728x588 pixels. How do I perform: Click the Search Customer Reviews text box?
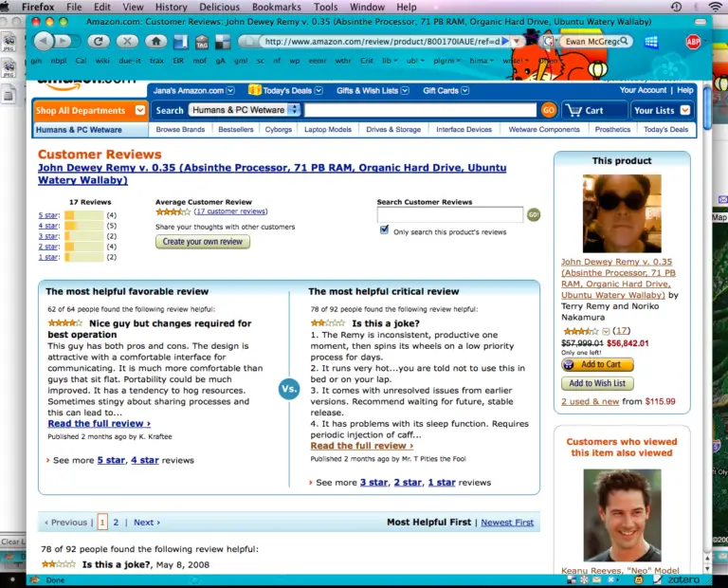coord(450,214)
